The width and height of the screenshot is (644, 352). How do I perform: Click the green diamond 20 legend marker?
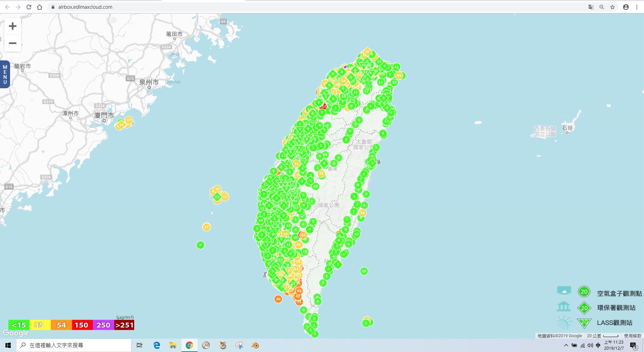coord(584,308)
